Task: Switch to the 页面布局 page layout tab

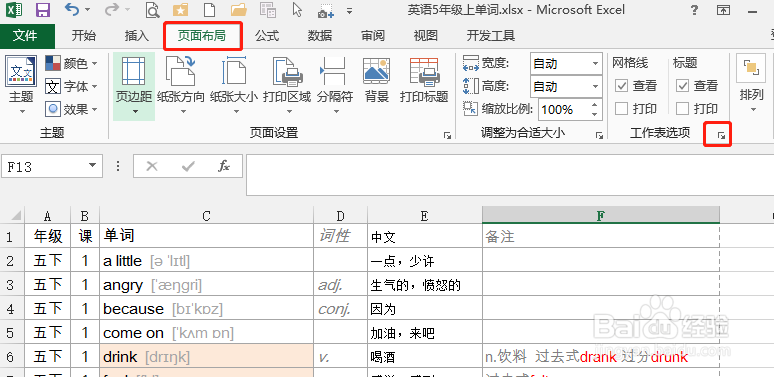Action: click(x=202, y=36)
